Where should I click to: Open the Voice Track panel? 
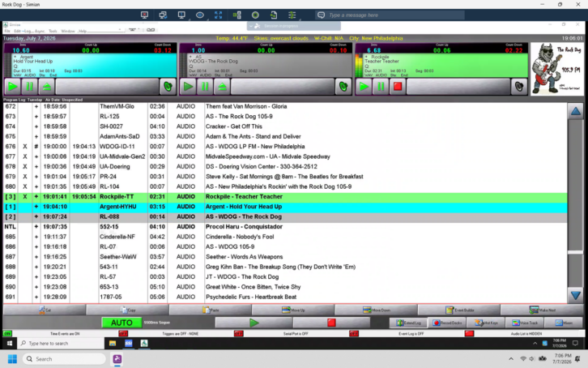tap(525, 323)
